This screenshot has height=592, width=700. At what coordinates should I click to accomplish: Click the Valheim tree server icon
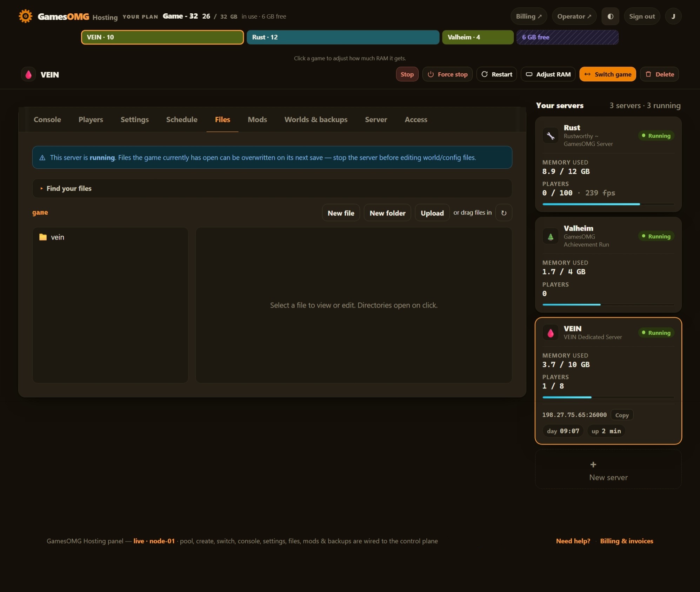[550, 236]
